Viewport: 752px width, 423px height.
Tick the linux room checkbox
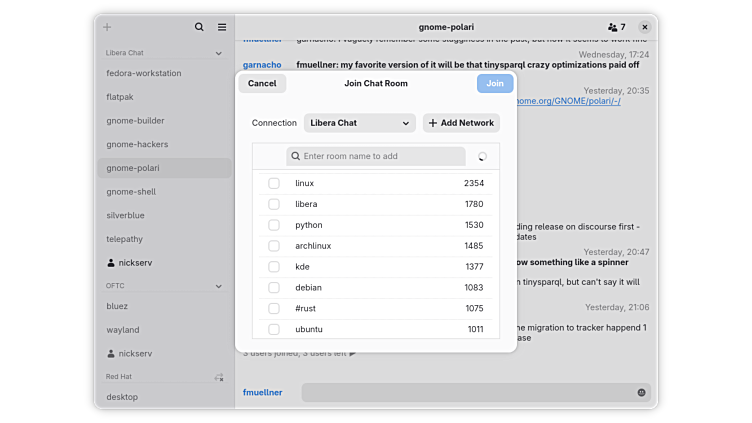[274, 183]
